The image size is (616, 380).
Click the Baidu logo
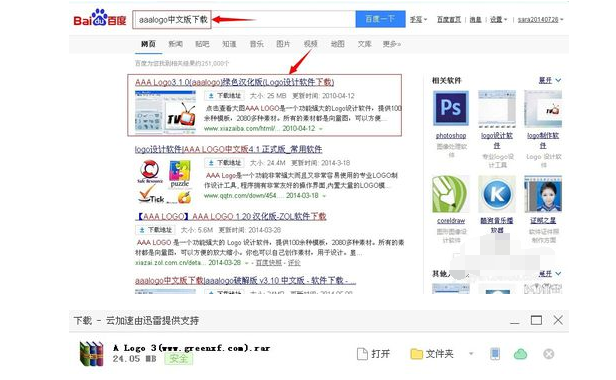tap(100, 18)
